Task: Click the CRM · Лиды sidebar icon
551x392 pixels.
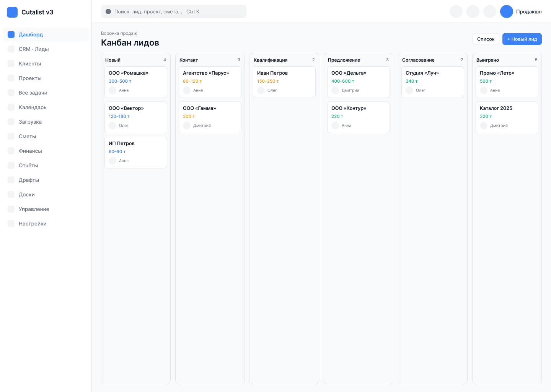Action: tap(11, 49)
